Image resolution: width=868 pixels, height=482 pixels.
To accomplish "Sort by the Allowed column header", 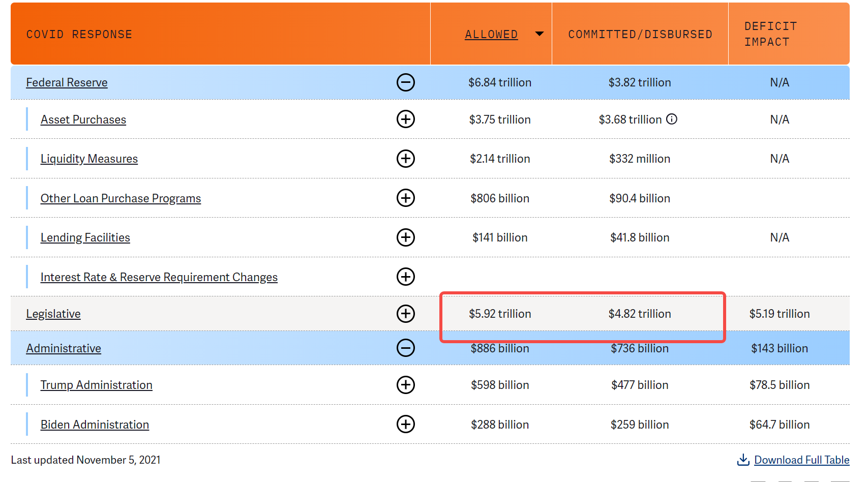I will (491, 35).
